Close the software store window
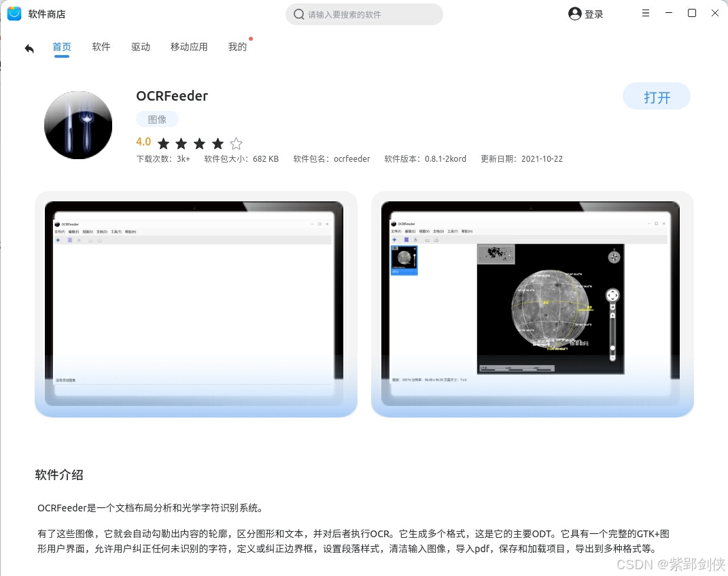This screenshot has height=576, width=728. click(x=715, y=13)
